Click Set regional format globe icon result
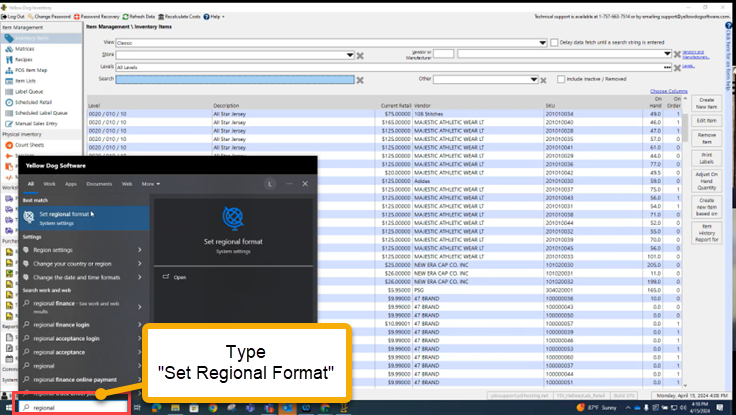 click(29, 217)
